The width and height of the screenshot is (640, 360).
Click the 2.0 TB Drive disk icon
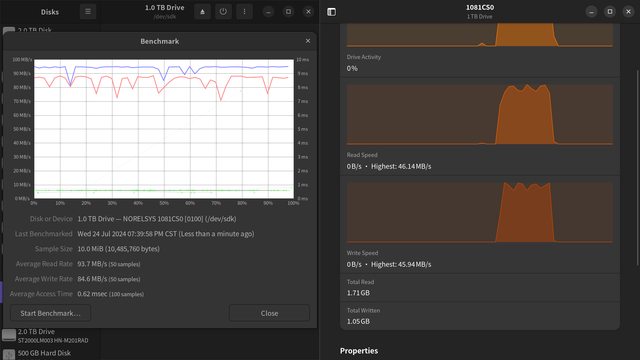(9, 335)
